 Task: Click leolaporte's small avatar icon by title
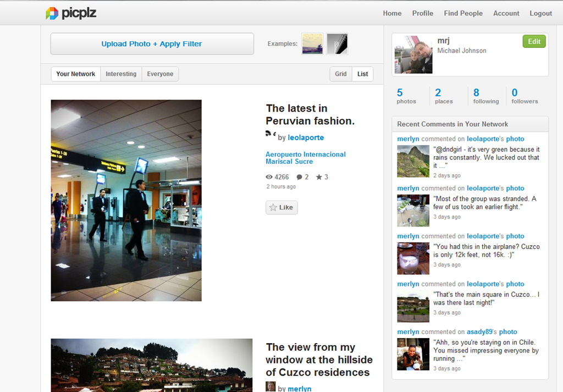click(271, 134)
